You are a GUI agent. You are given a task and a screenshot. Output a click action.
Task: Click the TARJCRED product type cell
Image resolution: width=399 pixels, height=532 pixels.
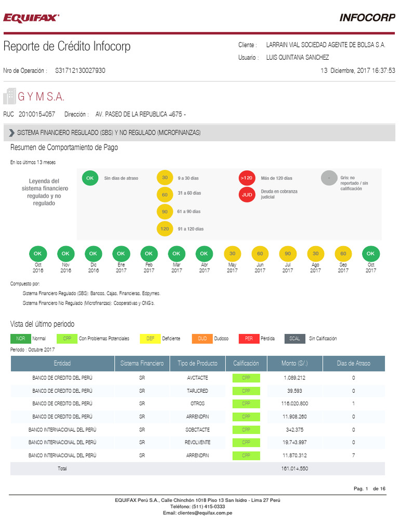point(197,391)
